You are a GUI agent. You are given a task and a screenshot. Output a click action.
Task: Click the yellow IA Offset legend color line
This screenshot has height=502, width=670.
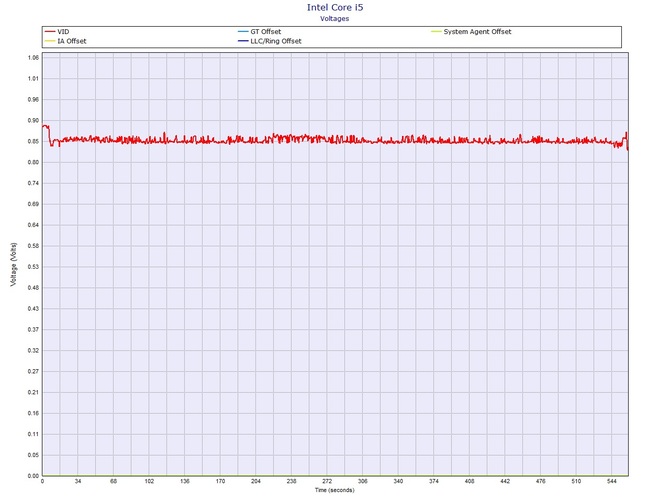coord(50,41)
